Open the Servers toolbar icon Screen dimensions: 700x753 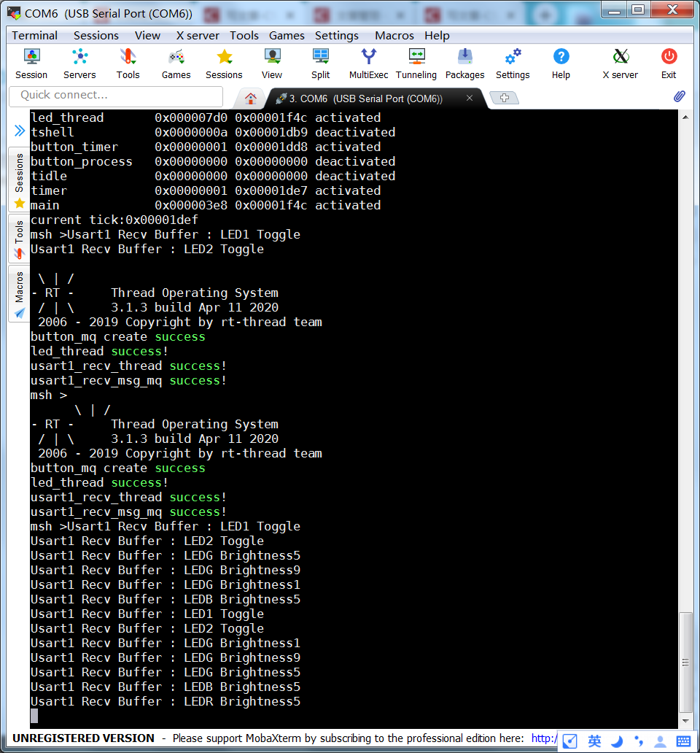(79, 63)
